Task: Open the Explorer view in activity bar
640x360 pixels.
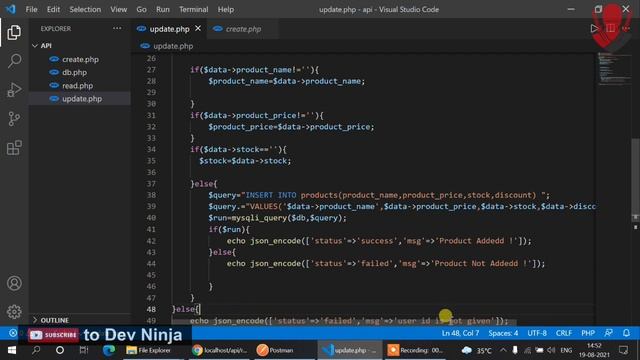Action: [x=14, y=32]
